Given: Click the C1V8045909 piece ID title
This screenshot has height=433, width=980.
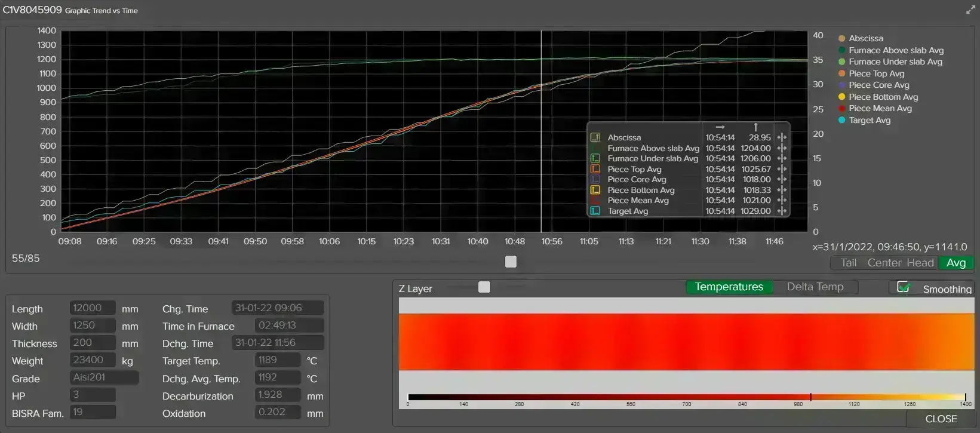Looking at the screenshot, I should tap(32, 10).
